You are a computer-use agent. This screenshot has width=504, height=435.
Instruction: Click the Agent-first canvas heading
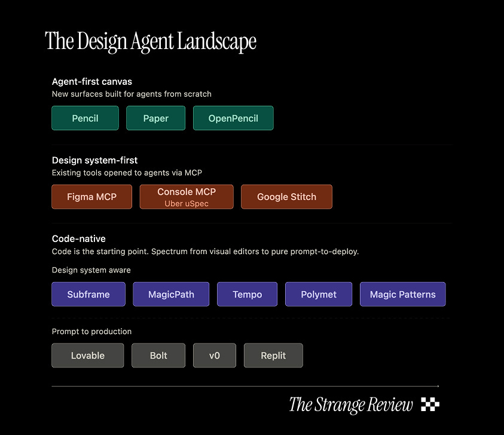tap(92, 82)
